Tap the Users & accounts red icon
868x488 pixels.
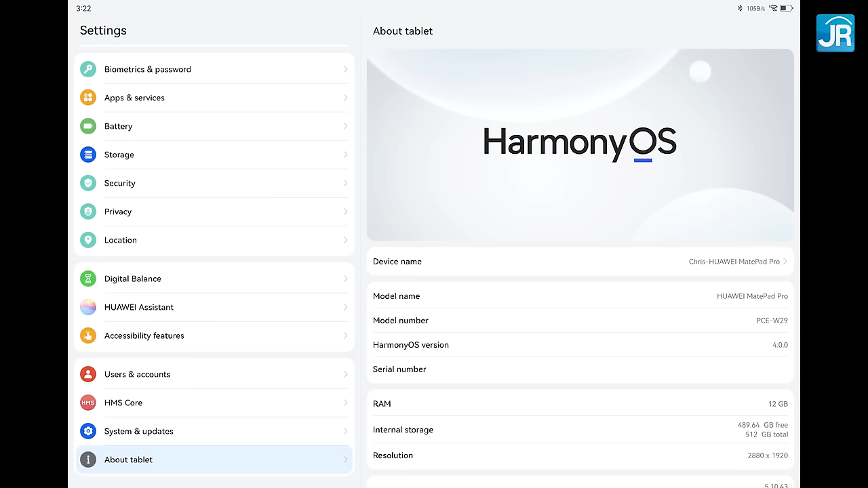click(88, 374)
